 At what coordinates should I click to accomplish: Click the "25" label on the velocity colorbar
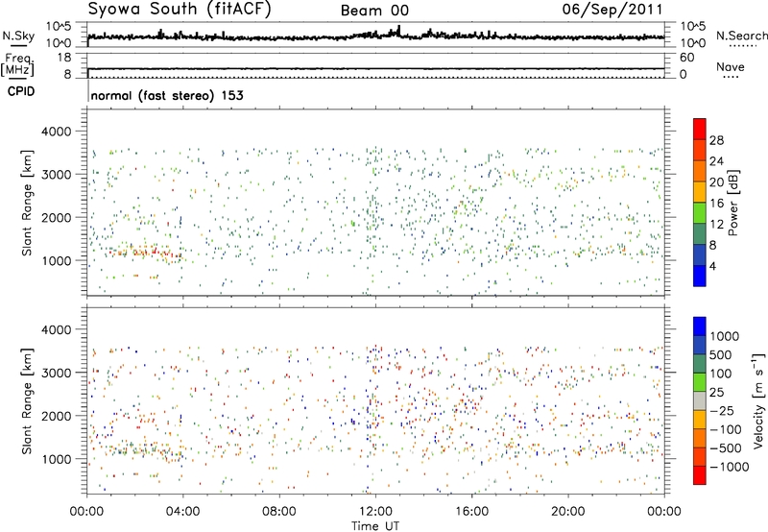pyautogui.click(x=717, y=393)
